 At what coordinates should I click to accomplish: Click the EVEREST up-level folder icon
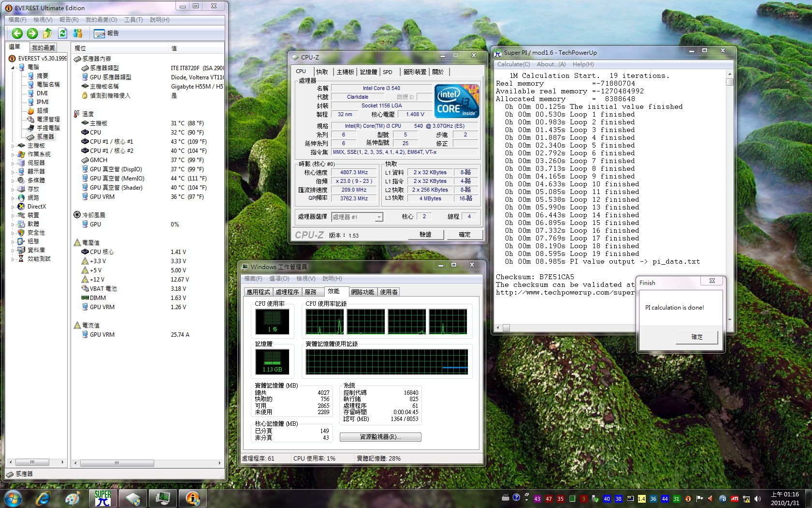pos(47,33)
